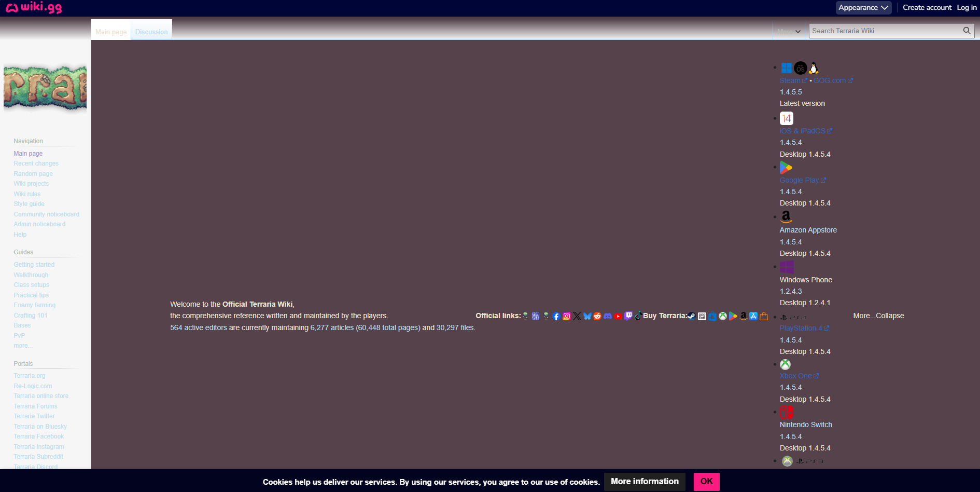Open the Reddit icon in Official links
The height and width of the screenshot is (492, 980).
click(597, 316)
